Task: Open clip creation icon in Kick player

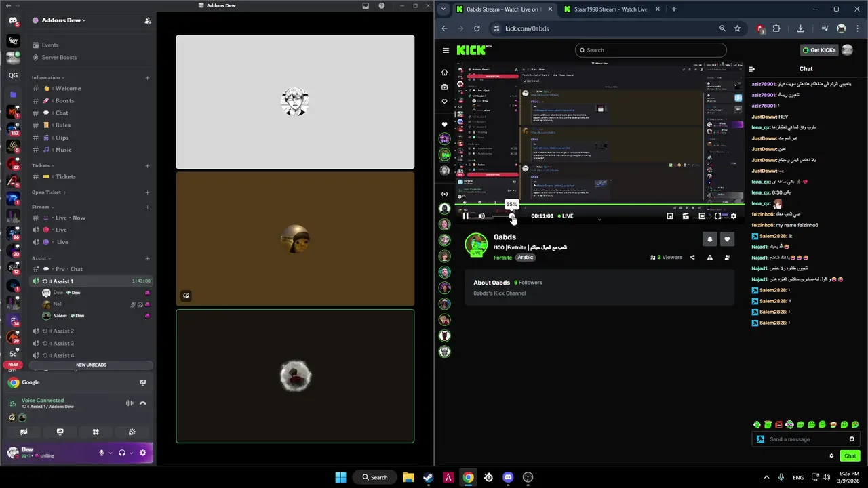Action: (x=686, y=216)
